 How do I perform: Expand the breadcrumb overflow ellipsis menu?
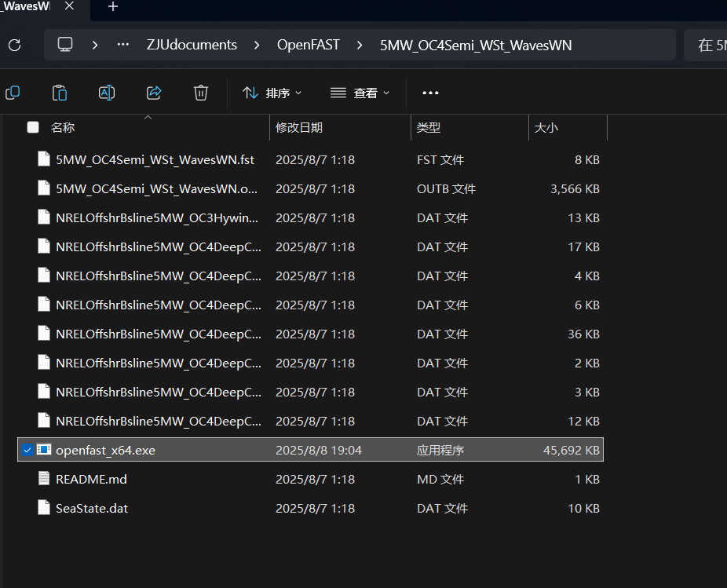[122, 45]
